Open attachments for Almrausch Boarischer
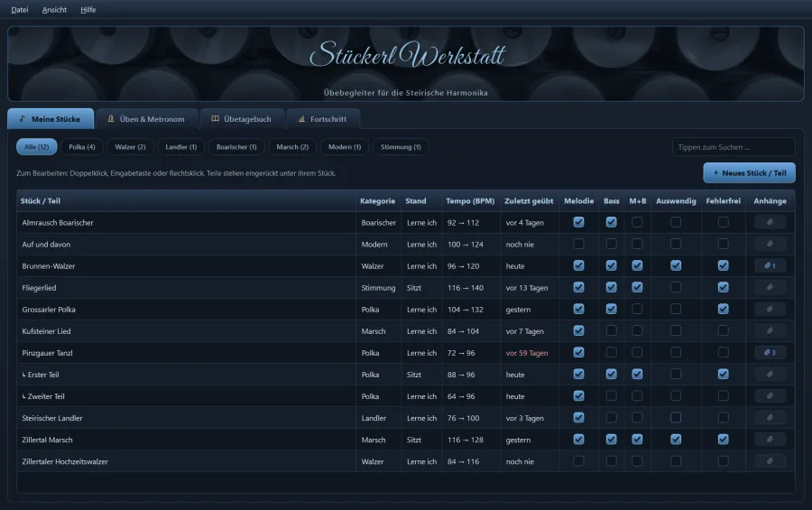Screen dimensions: 812x510 (770, 222)
